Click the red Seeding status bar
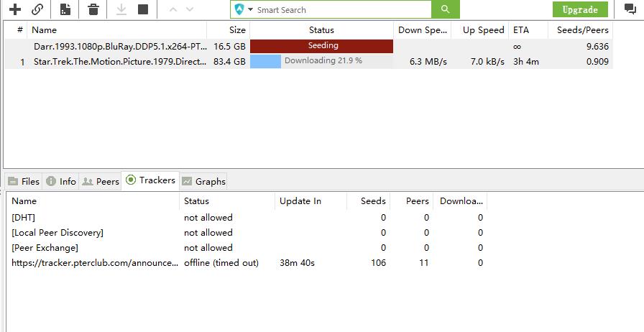 [x=321, y=47]
